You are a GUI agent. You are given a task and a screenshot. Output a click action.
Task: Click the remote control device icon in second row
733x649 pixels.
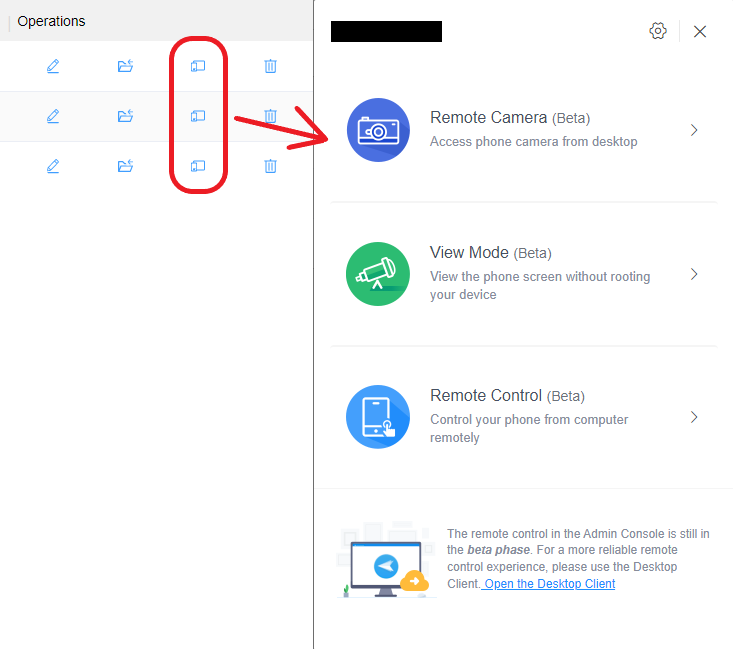(198, 116)
